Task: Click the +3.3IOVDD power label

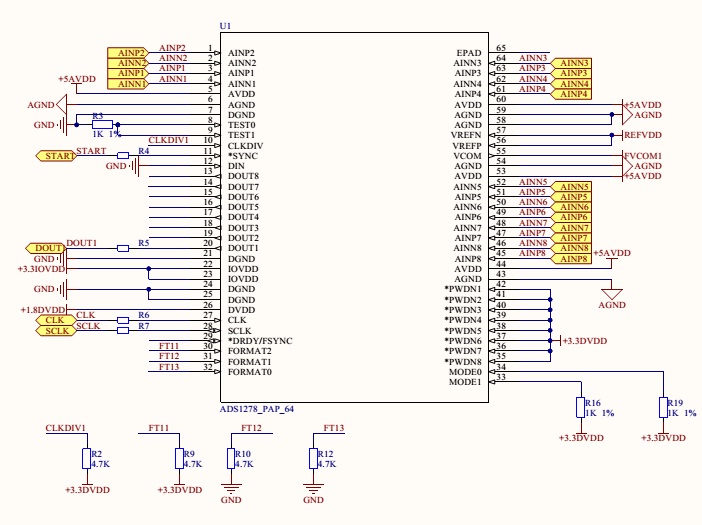Action: [41, 269]
